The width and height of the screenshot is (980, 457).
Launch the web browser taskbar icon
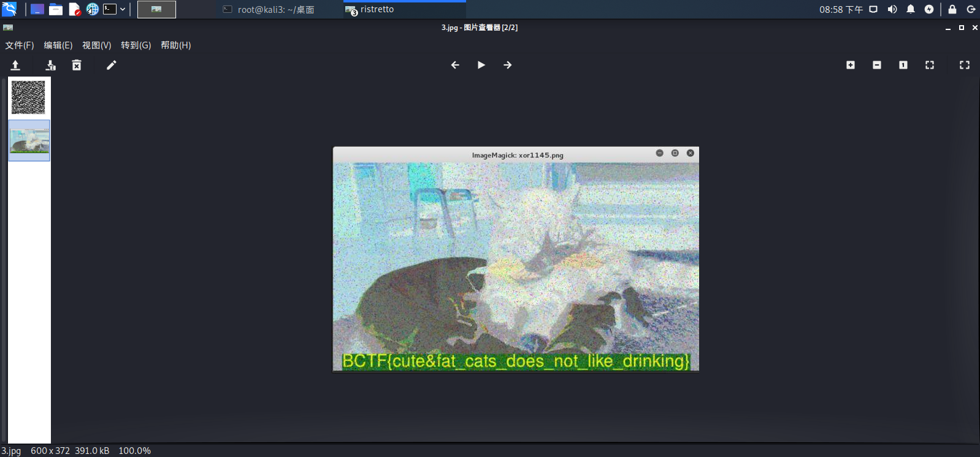92,9
